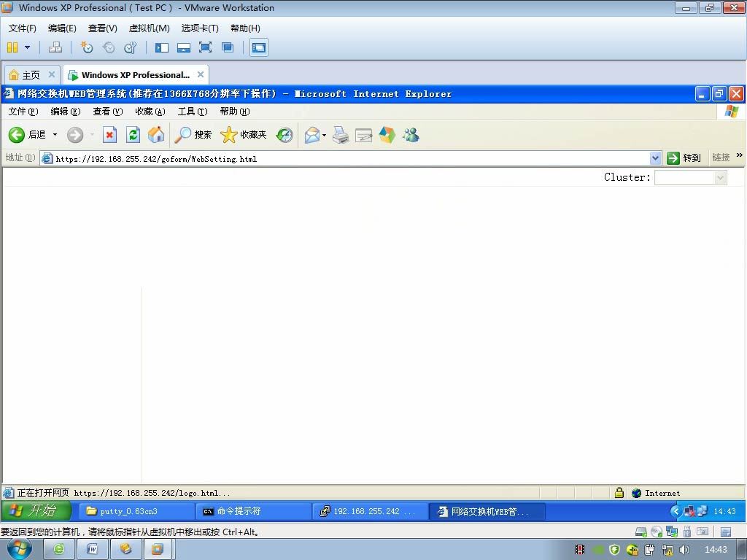Click revert to snapshot icon in VMware
This screenshot has height=560, width=747.
109,47
